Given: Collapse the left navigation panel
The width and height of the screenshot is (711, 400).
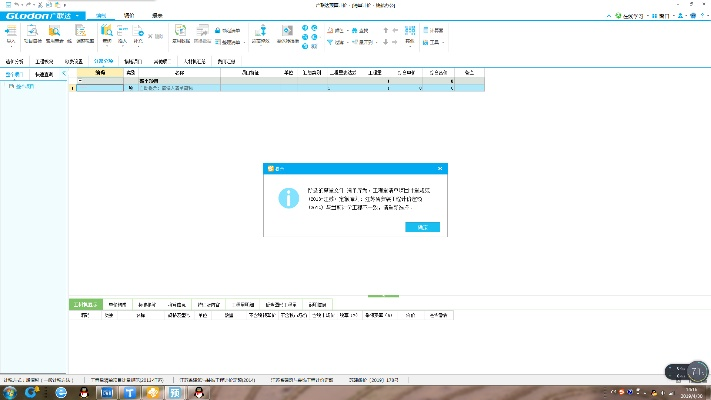Looking at the screenshot, I should [x=63, y=73].
